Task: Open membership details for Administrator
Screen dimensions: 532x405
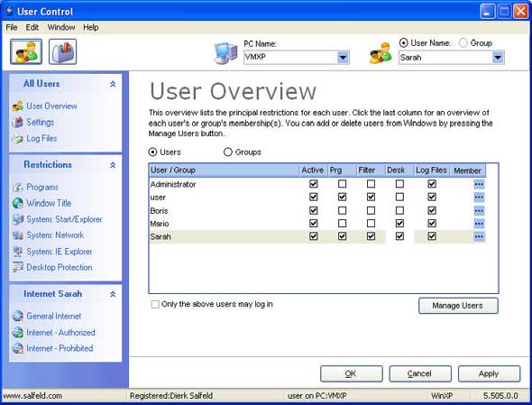Action: (x=479, y=184)
